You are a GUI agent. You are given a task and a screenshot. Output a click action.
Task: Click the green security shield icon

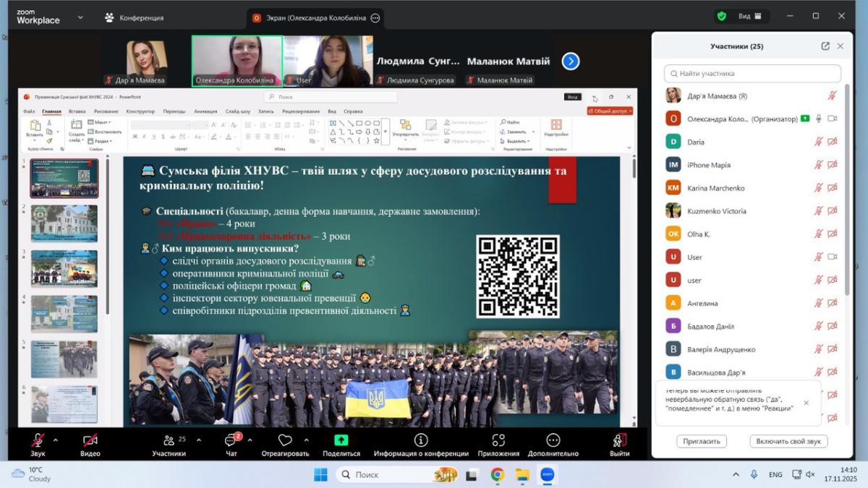coord(721,16)
